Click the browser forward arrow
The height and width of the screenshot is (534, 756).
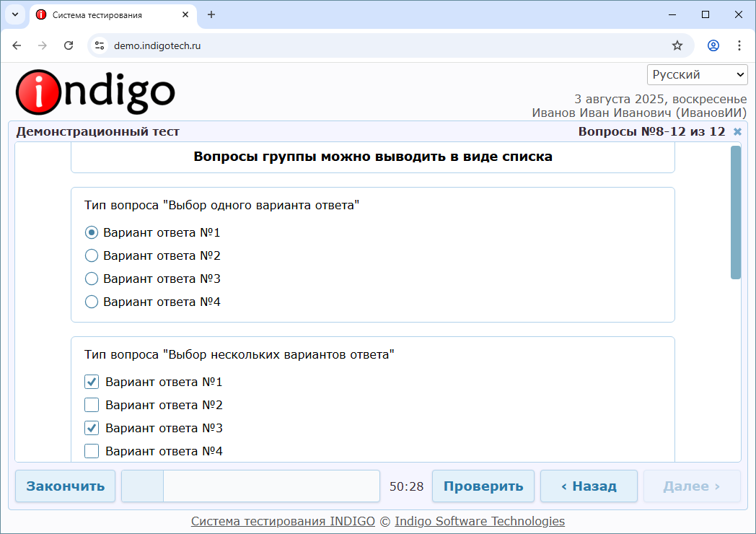43,45
